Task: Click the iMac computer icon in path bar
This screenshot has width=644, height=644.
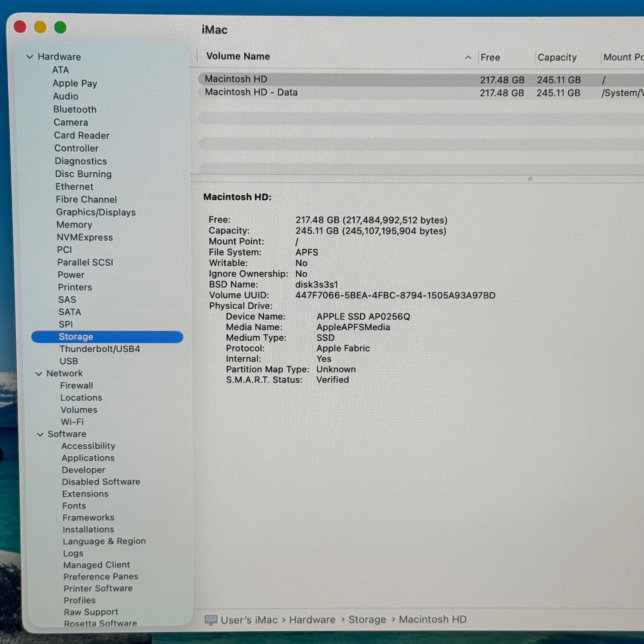Action: pyautogui.click(x=211, y=620)
